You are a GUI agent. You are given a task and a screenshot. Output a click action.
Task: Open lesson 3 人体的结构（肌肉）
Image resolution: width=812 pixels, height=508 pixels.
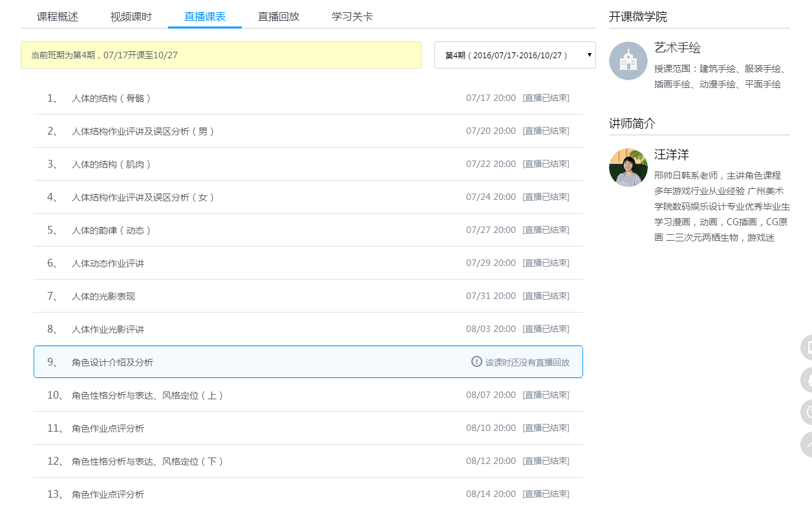(111, 164)
